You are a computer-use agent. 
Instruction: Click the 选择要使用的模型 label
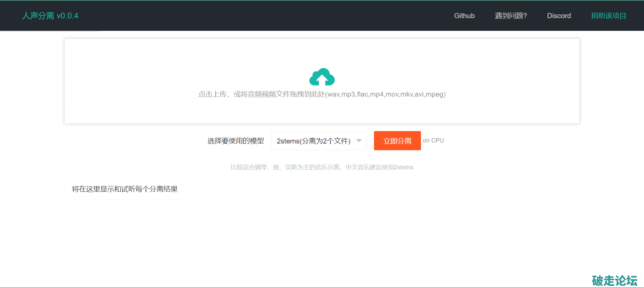point(235,141)
